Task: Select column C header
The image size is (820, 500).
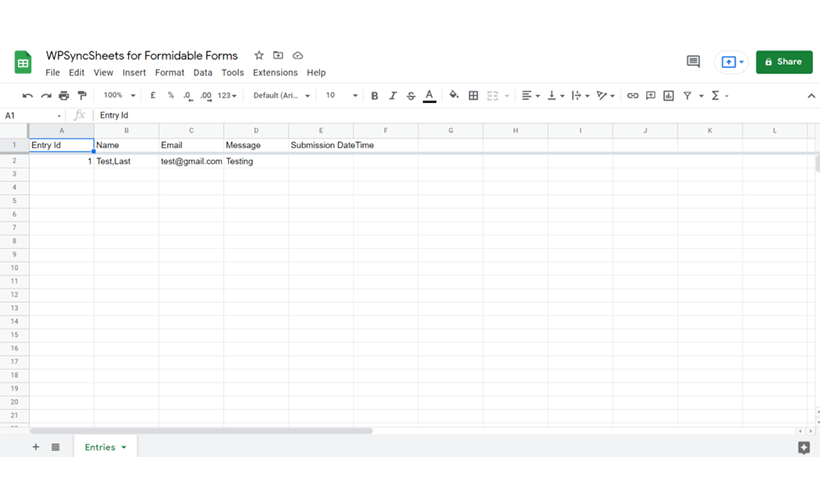Action: tap(191, 131)
